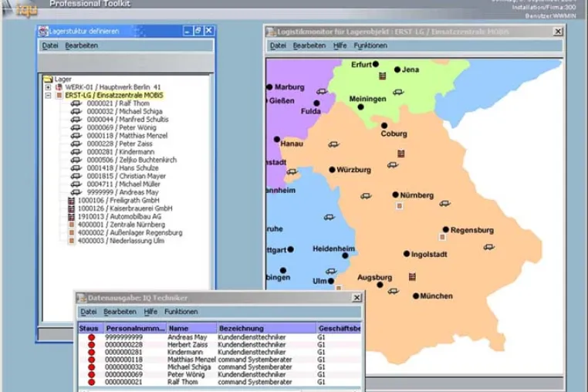Click the Würzburg city dot on map
The width and height of the screenshot is (588, 392).
(332, 170)
